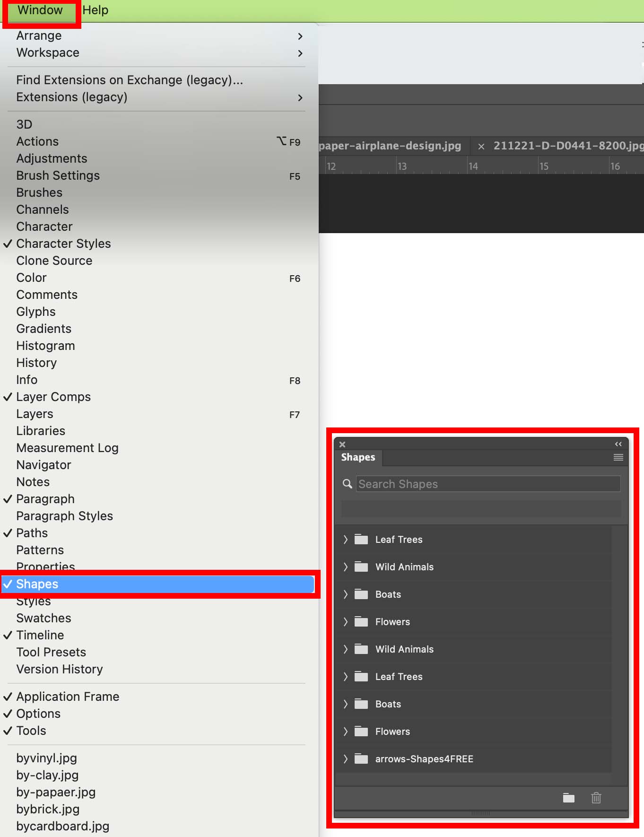644x837 pixels.
Task: Open the Help menu
Action: click(x=96, y=10)
